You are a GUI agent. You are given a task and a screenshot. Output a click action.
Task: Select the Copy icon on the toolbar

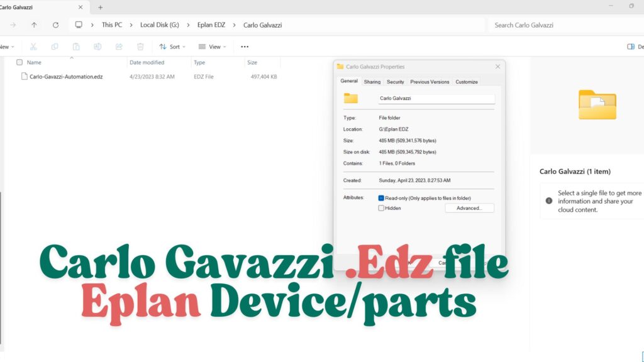[x=55, y=46]
